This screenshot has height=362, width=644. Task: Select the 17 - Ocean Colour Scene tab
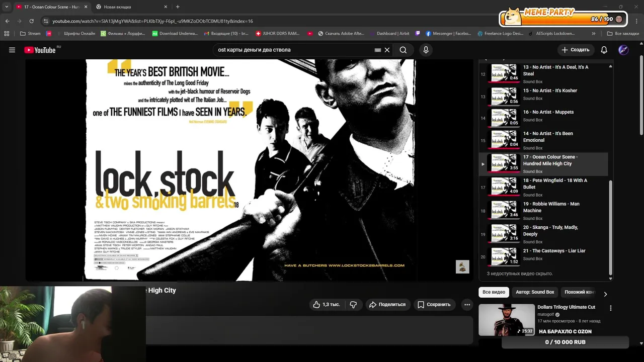tap(52, 7)
